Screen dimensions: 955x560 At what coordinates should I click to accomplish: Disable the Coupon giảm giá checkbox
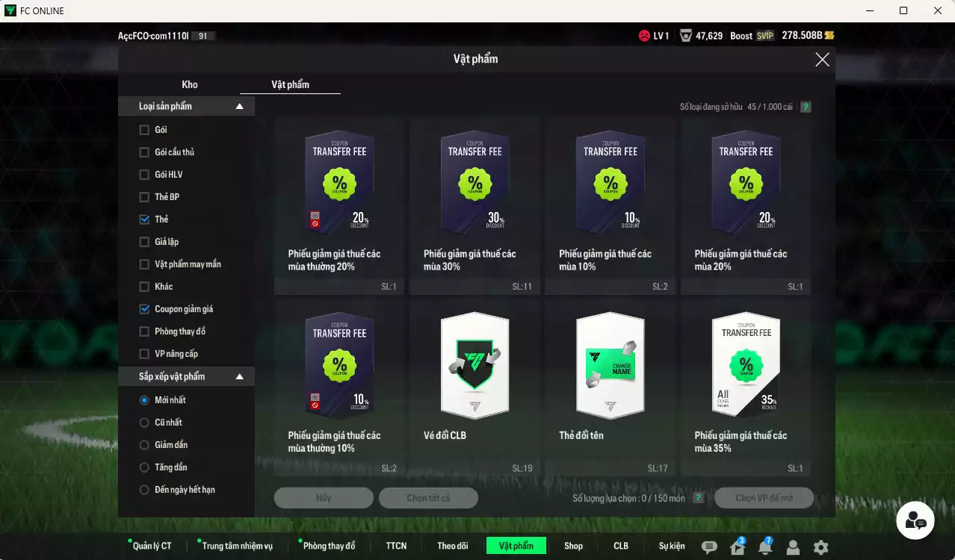point(144,309)
